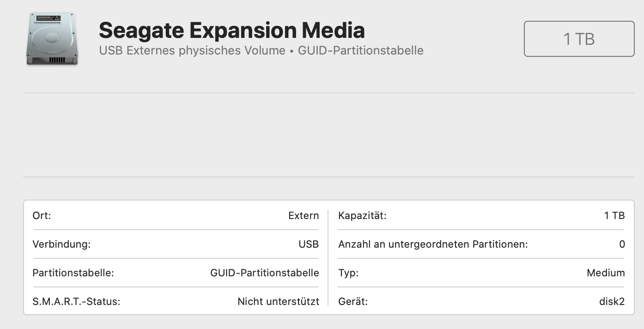Click the partition count value 0

click(622, 244)
